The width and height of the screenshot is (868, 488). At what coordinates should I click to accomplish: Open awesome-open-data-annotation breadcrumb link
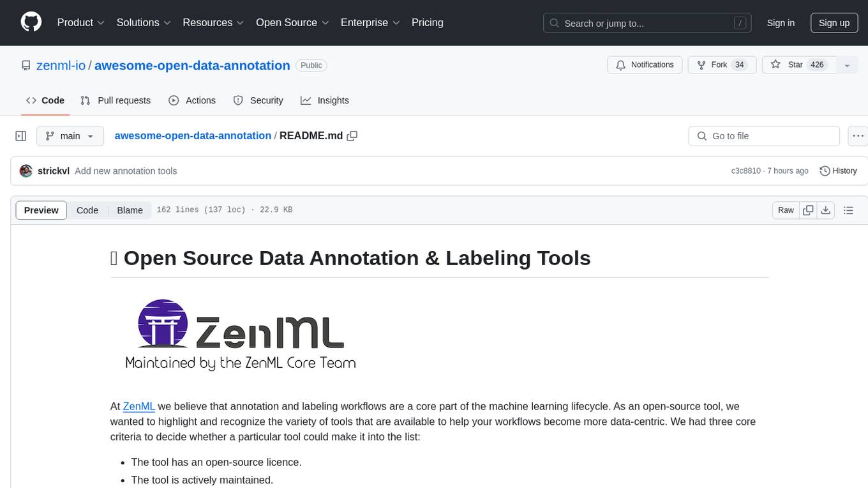(193, 136)
